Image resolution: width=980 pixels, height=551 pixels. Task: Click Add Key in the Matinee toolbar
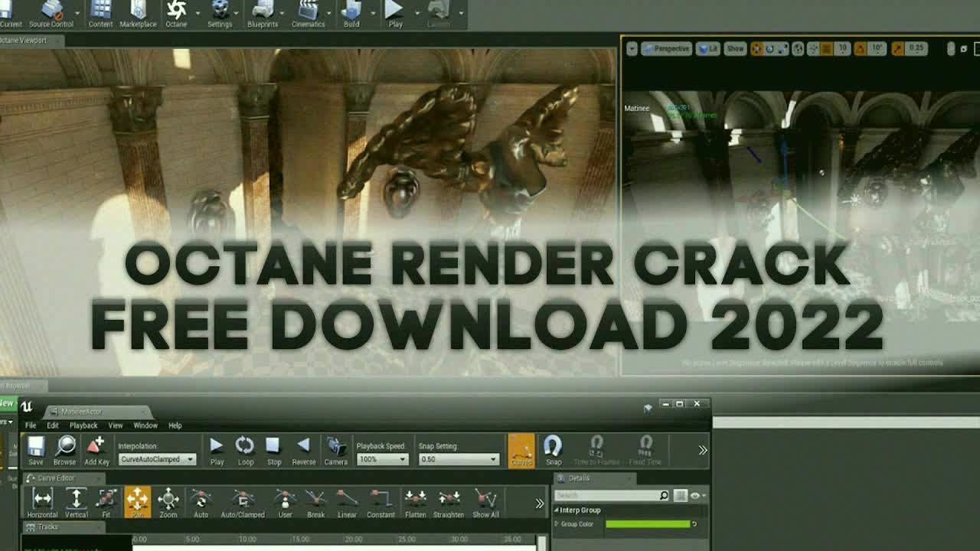(x=96, y=451)
